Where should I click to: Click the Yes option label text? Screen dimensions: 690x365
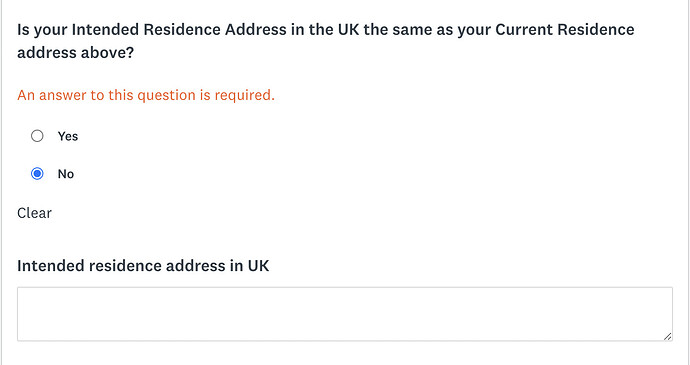[x=68, y=136]
